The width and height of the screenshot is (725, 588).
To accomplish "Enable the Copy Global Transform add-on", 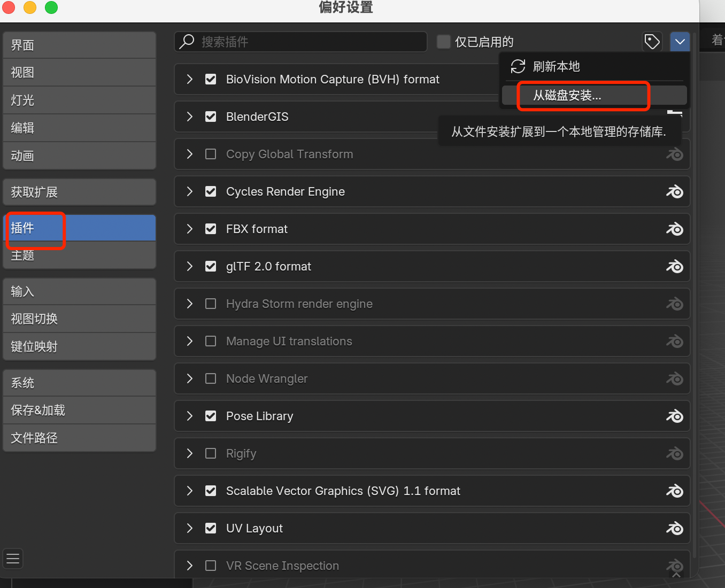I will 211,154.
